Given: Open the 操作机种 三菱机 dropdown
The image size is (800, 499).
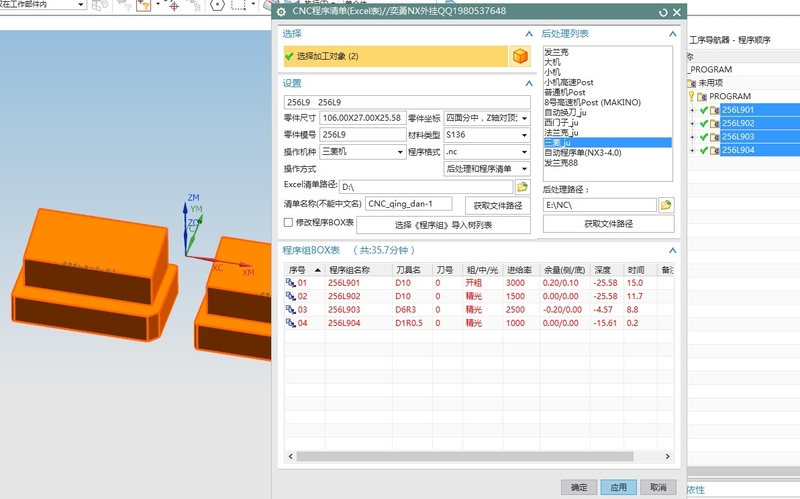Looking at the screenshot, I should 401,152.
